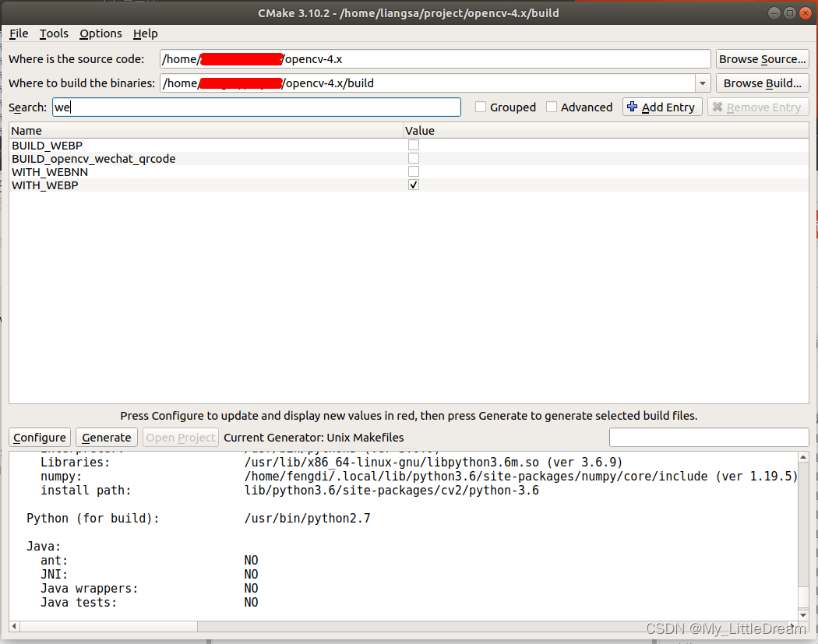Viewport: 818px width, 644px height.
Task: Enable the Advanced checkbox
Action: [x=552, y=107]
